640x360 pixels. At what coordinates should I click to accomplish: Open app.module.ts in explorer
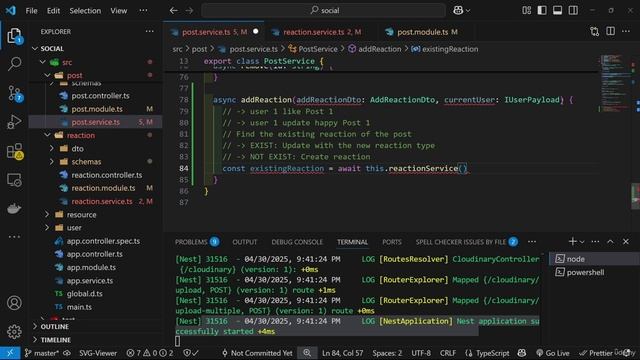91,267
